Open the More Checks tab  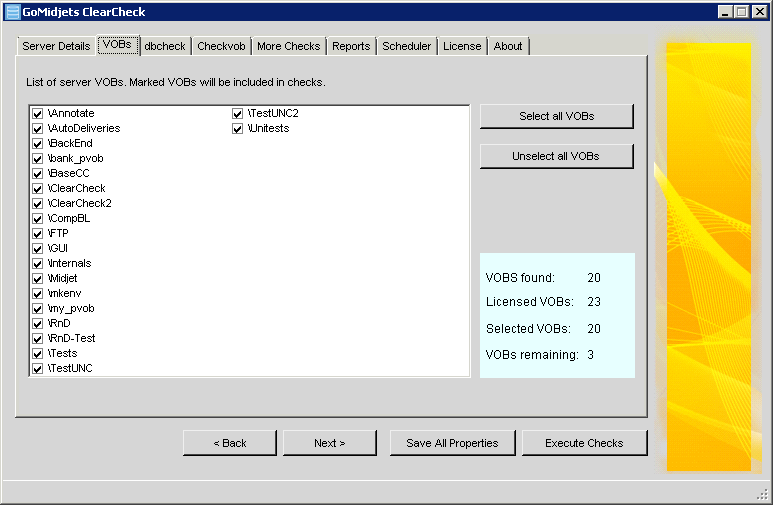click(x=288, y=46)
